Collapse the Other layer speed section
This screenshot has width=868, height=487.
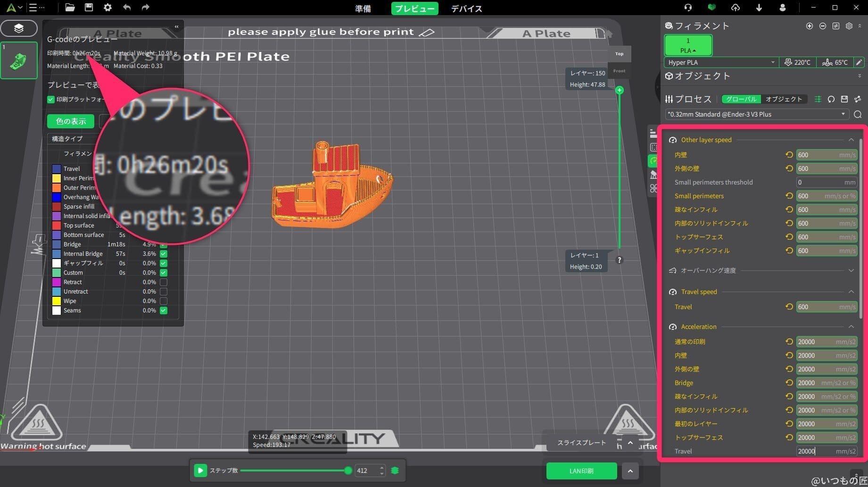click(x=851, y=139)
